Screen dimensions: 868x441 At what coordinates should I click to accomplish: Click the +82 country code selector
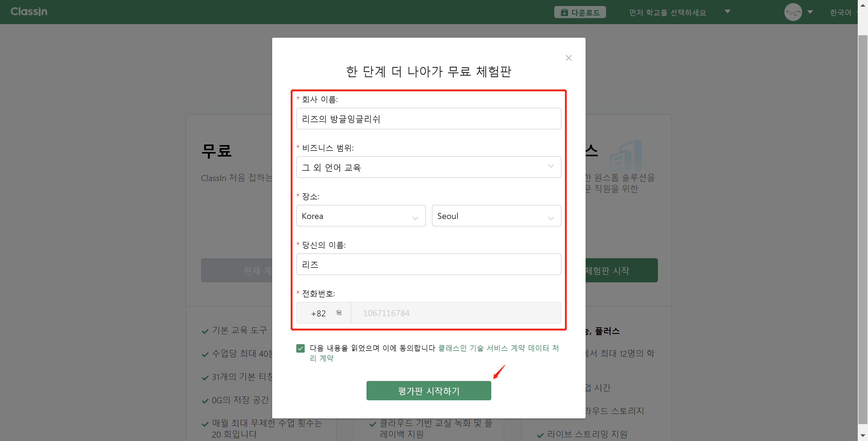323,313
